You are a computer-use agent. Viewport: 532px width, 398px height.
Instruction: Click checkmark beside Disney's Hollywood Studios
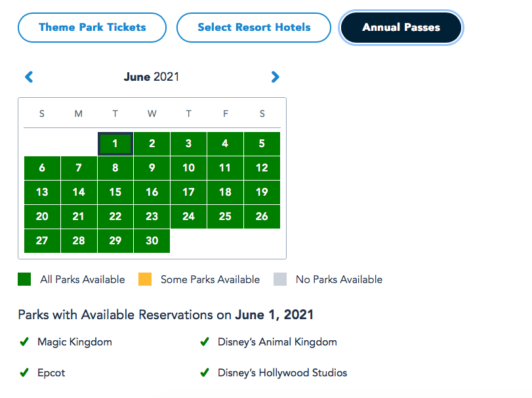point(205,373)
